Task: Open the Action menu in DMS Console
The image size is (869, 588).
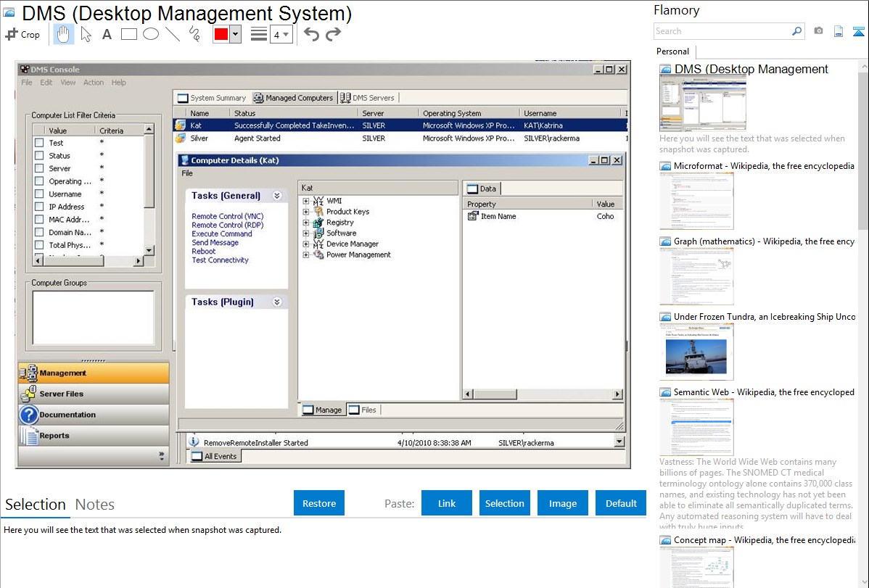Action: coord(94,83)
